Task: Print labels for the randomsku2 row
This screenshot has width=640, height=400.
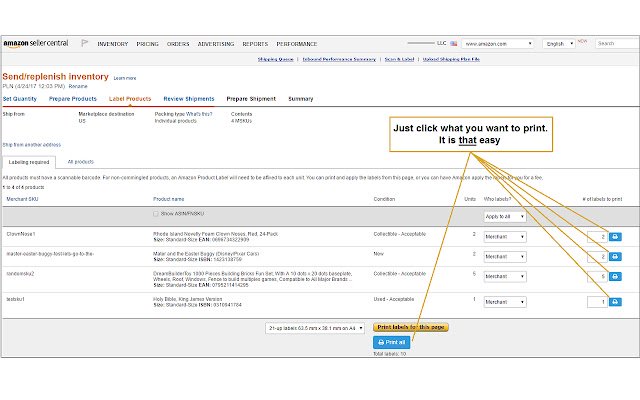Action: [x=615, y=277]
